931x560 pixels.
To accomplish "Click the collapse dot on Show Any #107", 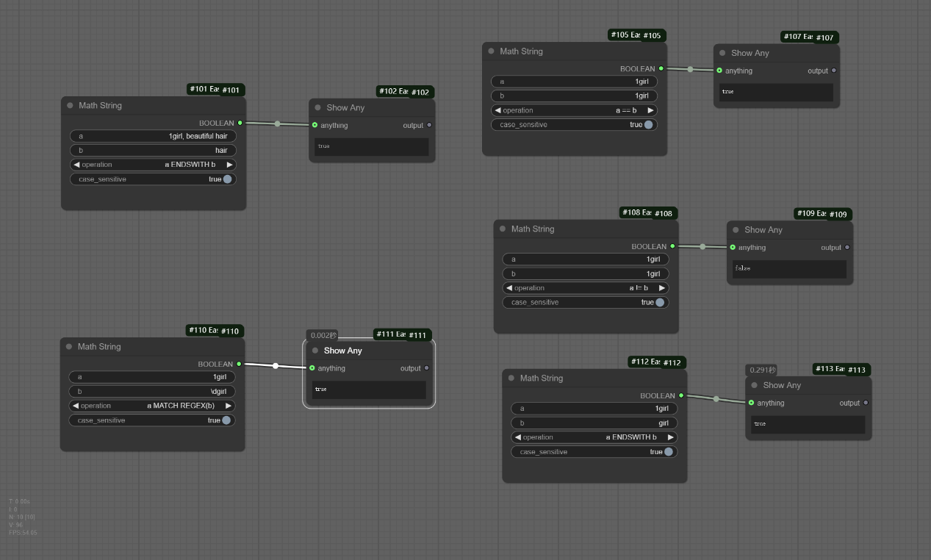I will point(723,53).
